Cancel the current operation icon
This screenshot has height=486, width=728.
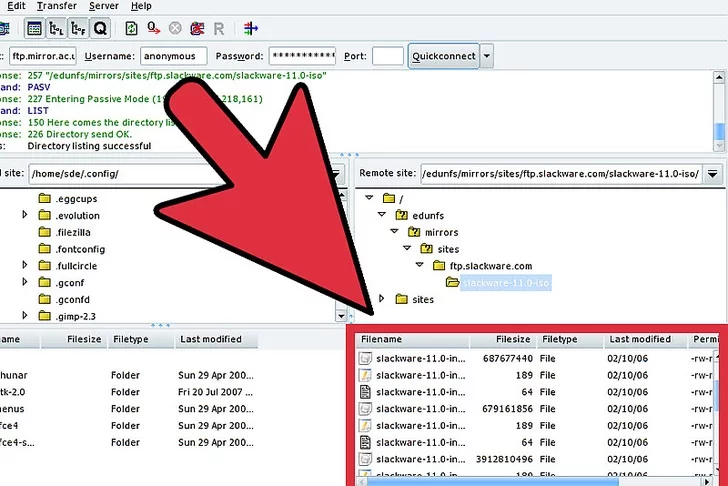176,28
